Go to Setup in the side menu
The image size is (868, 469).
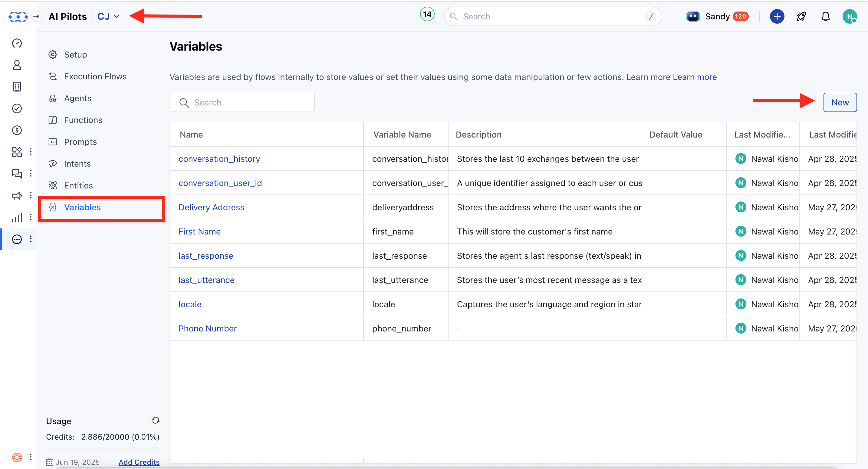tap(75, 55)
